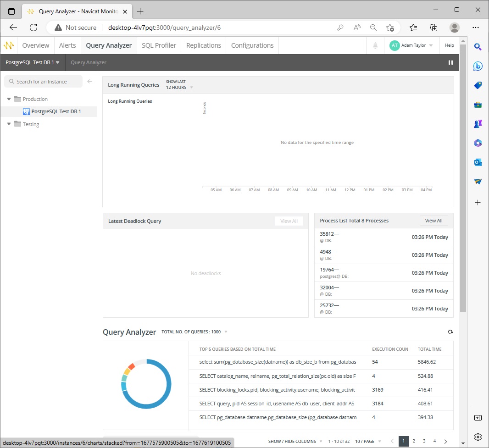Click View All in the Process List panel
This screenshot has height=448, width=489.
[x=433, y=221]
